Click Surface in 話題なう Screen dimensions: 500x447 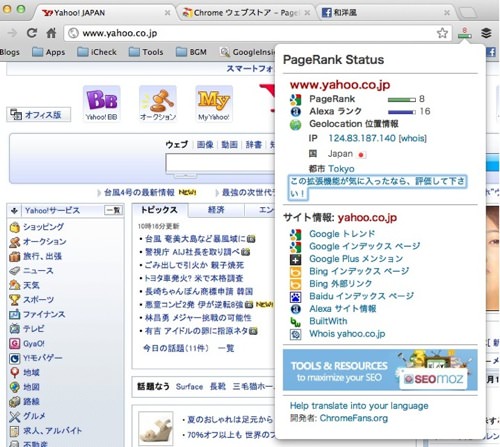(x=189, y=387)
